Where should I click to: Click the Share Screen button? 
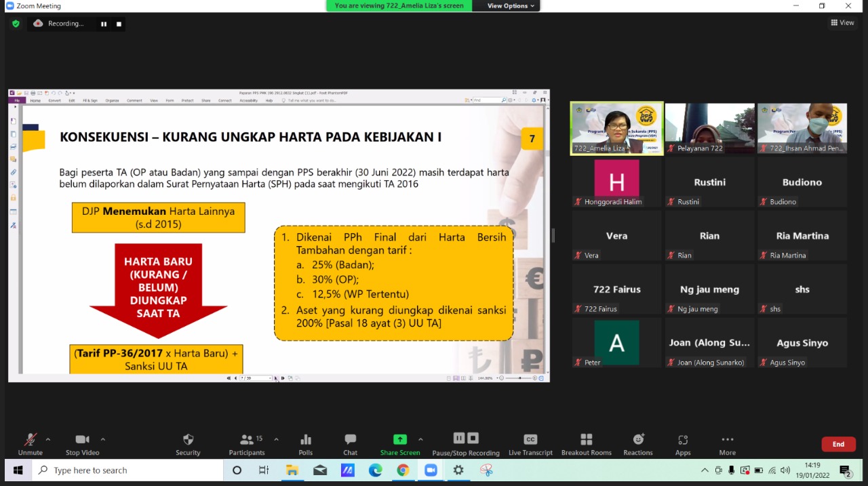click(x=399, y=444)
